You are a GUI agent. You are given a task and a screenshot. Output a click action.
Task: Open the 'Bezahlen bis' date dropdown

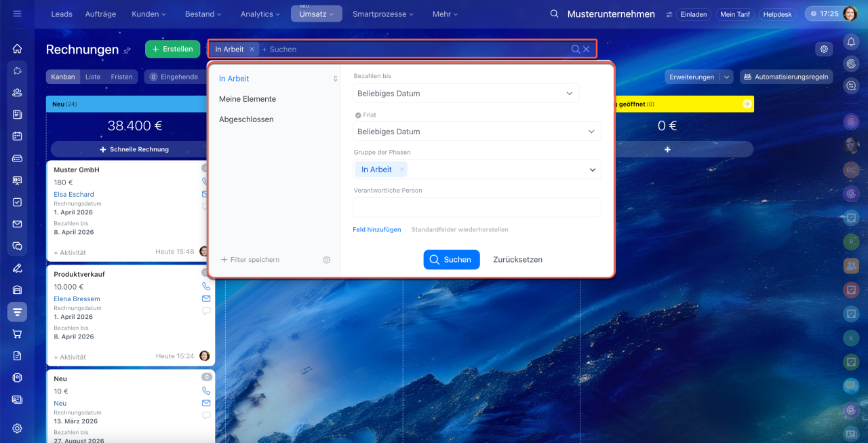[466, 94]
